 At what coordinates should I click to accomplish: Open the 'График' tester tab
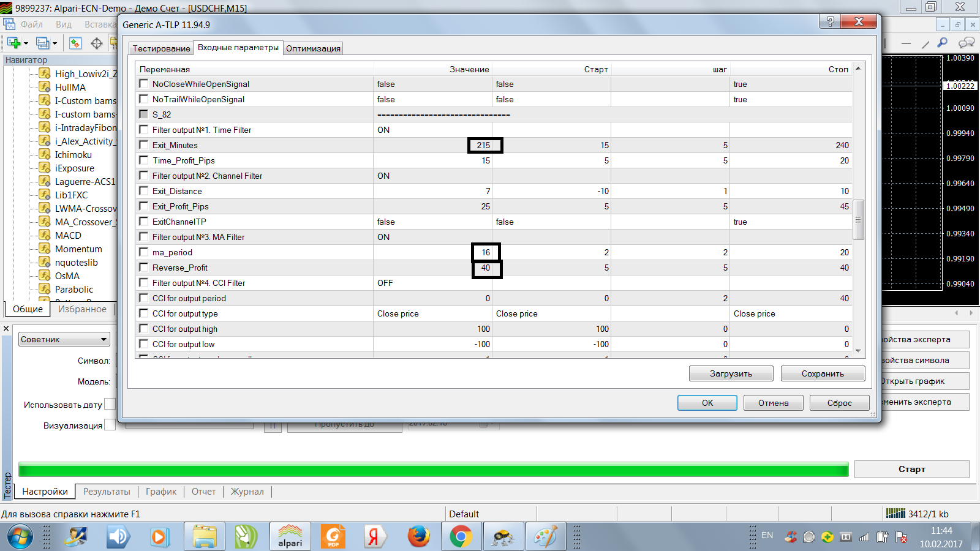(161, 492)
